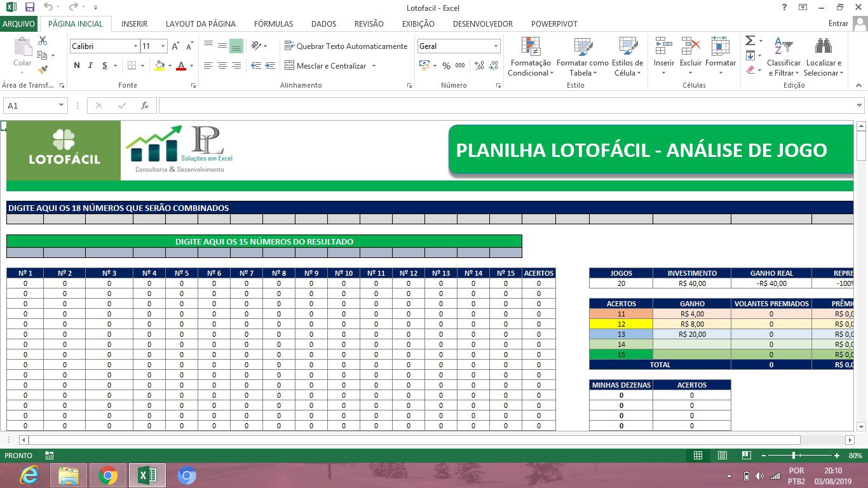Switch to LAYOUT DA PÁGINA tab
The width and height of the screenshot is (868, 488).
(x=201, y=24)
